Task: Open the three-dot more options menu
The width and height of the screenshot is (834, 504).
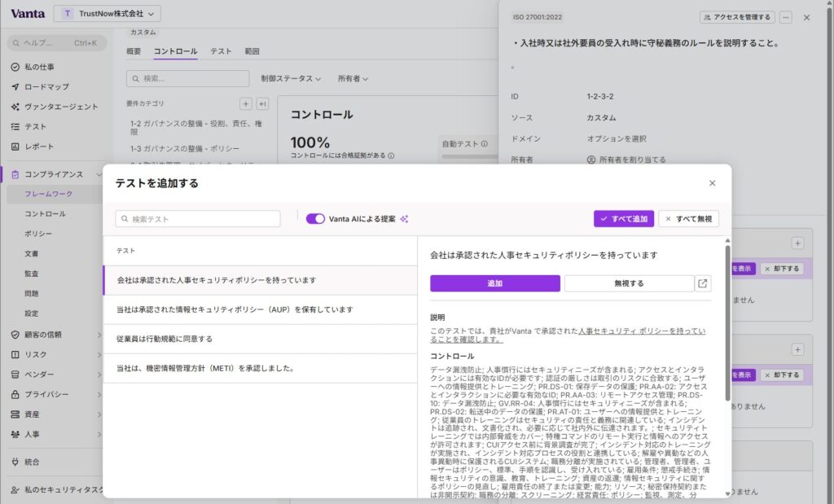Action: click(x=785, y=17)
